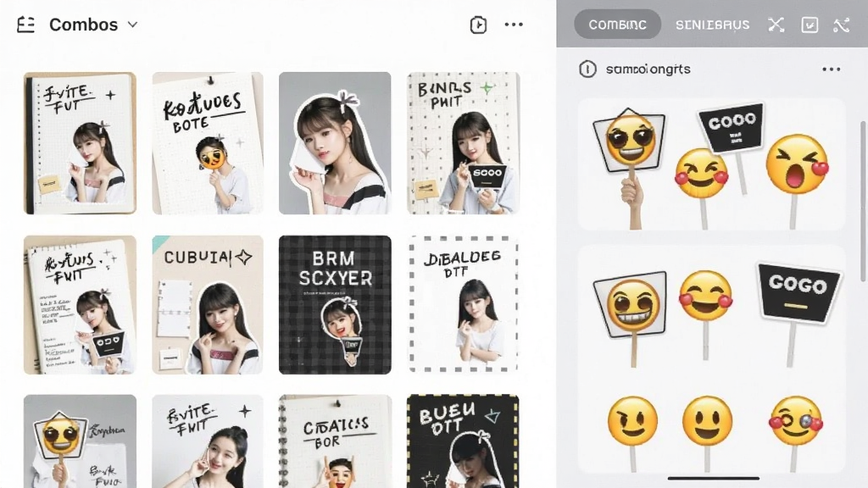
Task: Click the samooiongrts section label
Action: pos(648,69)
